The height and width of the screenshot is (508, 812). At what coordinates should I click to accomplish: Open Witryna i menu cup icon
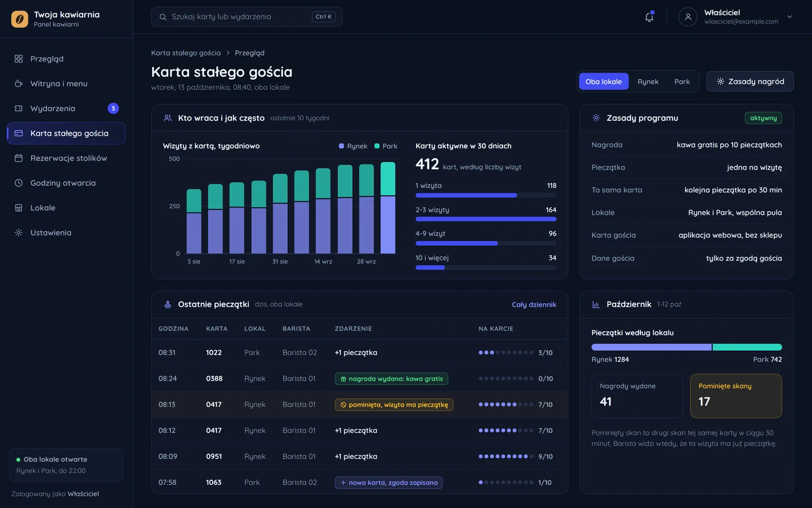point(19,84)
